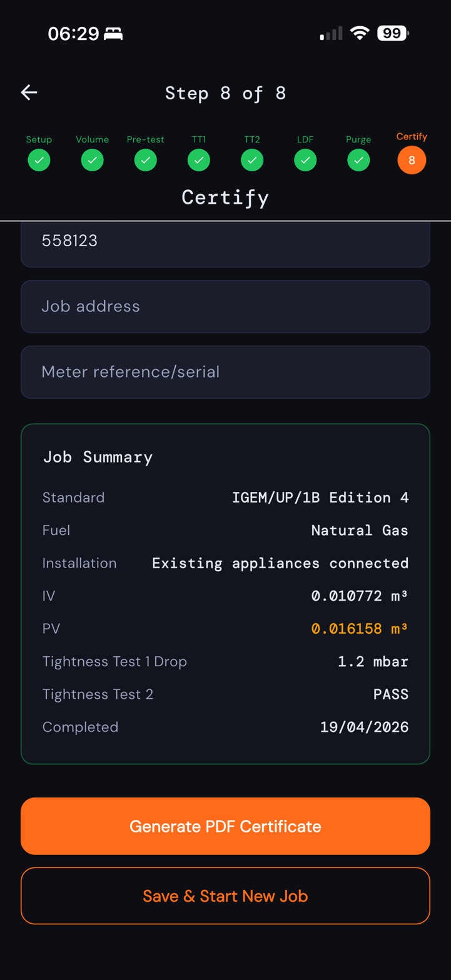Screen dimensions: 451x980
Task: Tap the Setup label above its checkmark
Action: pyautogui.click(x=39, y=139)
